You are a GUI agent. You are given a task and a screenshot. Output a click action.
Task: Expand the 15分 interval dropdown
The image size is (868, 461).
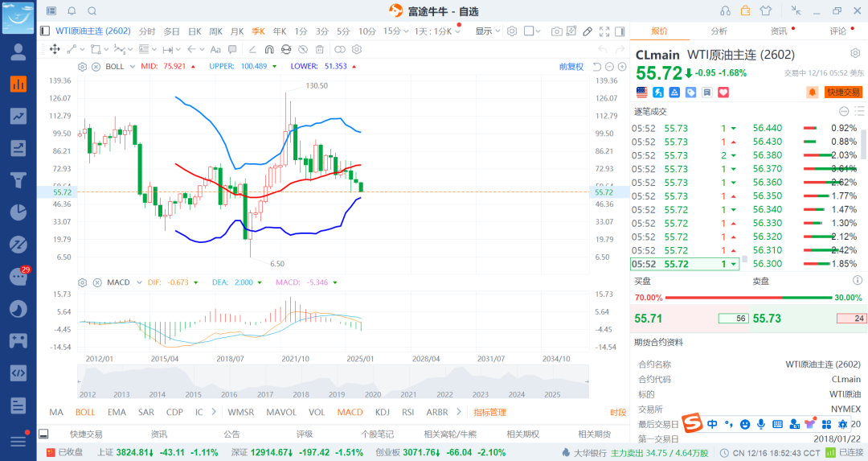pyautogui.click(x=394, y=31)
